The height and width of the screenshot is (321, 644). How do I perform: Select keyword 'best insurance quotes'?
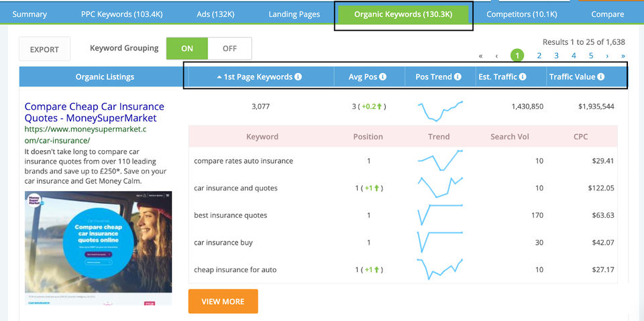(x=230, y=215)
